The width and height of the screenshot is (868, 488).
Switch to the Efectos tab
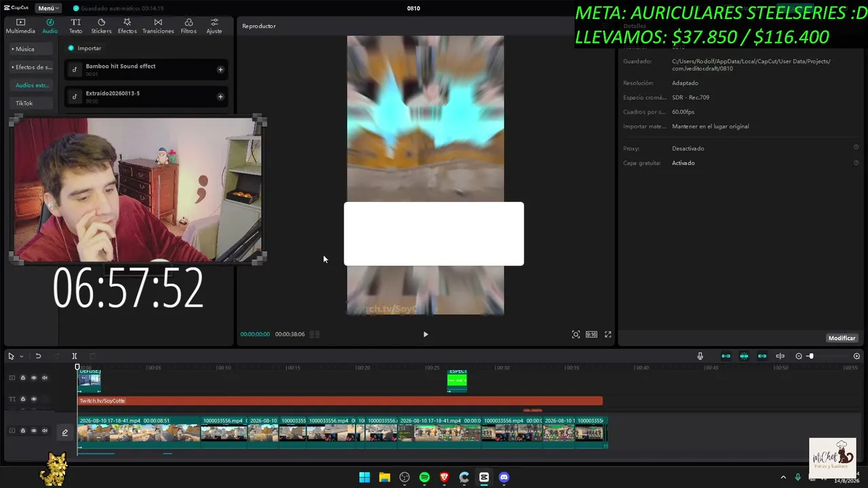click(x=127, y=26)
